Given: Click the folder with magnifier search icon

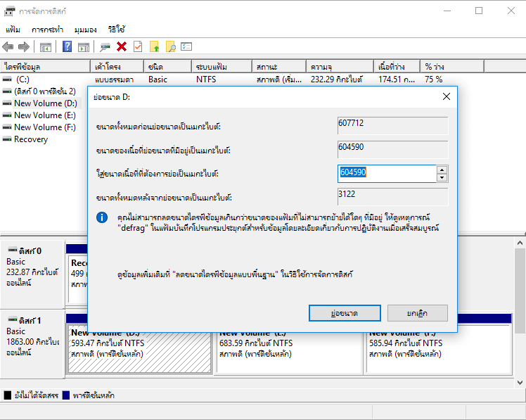Looking at the screenshot, I should (171, 46).
